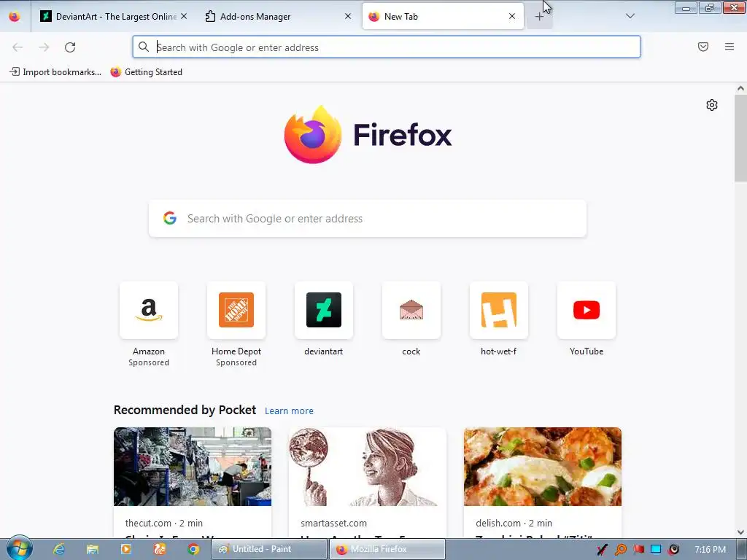Image resolution: width=747 pixels, height=560 pixels.
Task: Reload the current page
Action: pyautogui.click(x=70, y=47)
